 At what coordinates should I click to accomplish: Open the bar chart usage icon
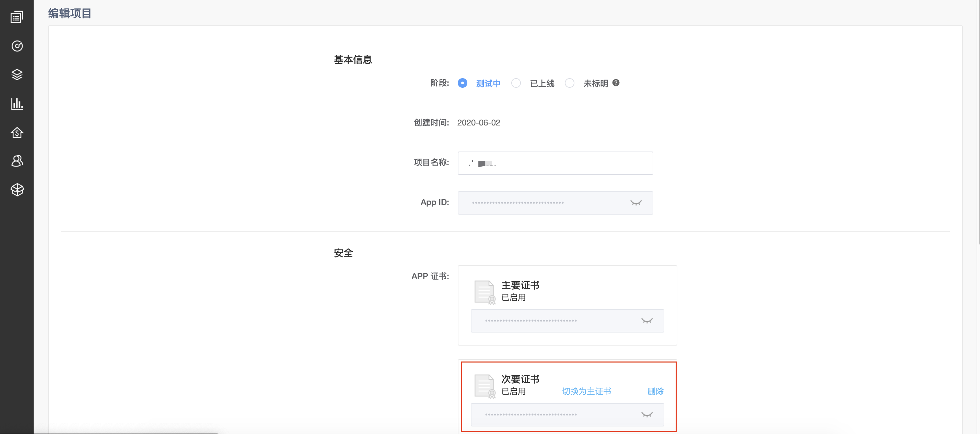click(x=17, y=104)
